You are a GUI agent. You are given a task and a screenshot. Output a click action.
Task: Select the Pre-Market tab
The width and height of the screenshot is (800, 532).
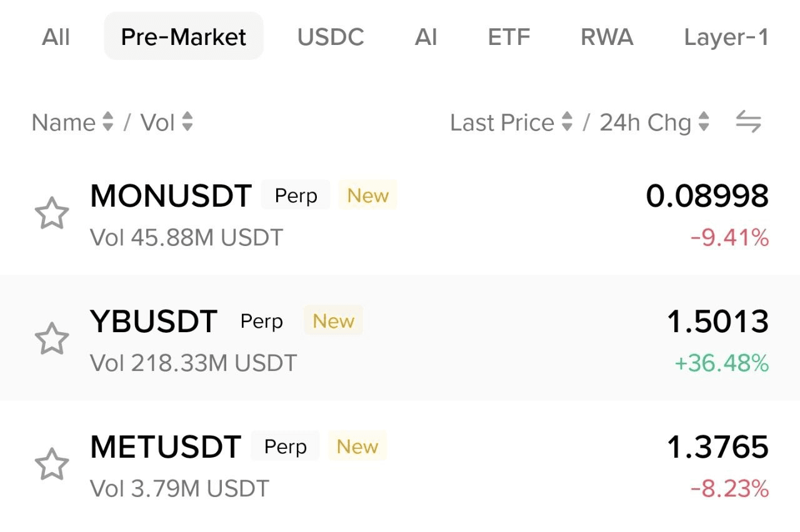click(x=184, y=37)
